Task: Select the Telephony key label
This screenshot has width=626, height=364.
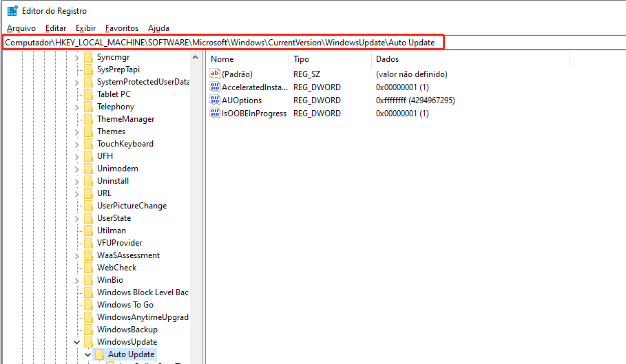Action: point(116,107)
